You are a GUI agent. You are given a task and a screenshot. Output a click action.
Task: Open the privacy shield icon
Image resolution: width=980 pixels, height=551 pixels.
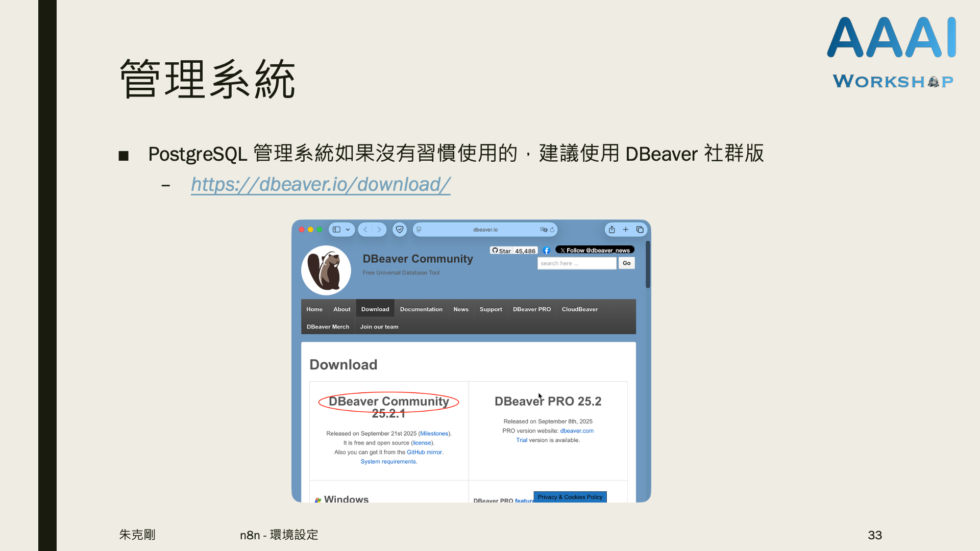pyautogui.click(x=400, y=230)
